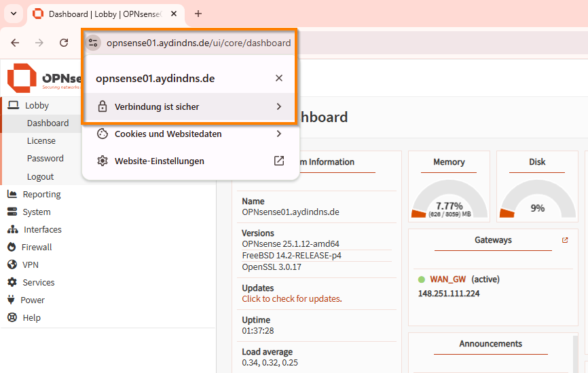Screen dimensions: 588x373
Task: Click 'FreeBSD 14.2-RELEASE-p4' version text
Action: (292, 256)
